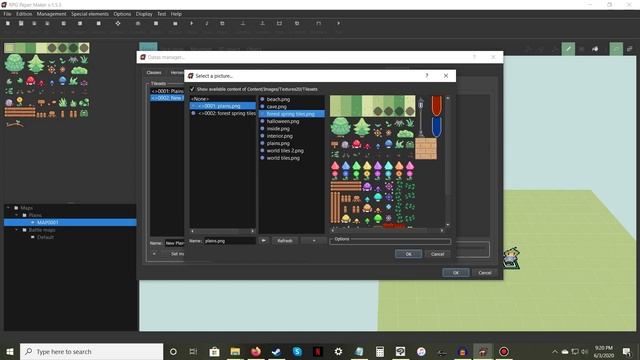
Task: Open Netflix from the taskbar
Action: click(318, 351)
